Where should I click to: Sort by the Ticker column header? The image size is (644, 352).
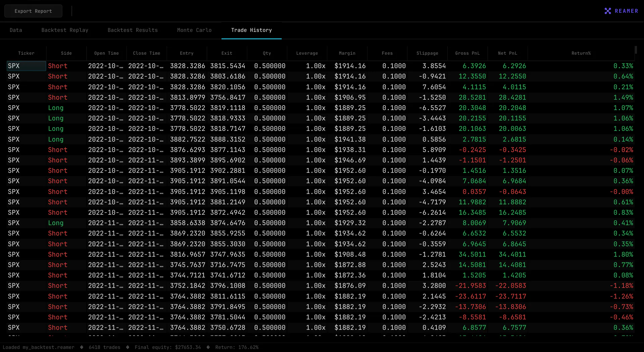(x=26, y=53)
